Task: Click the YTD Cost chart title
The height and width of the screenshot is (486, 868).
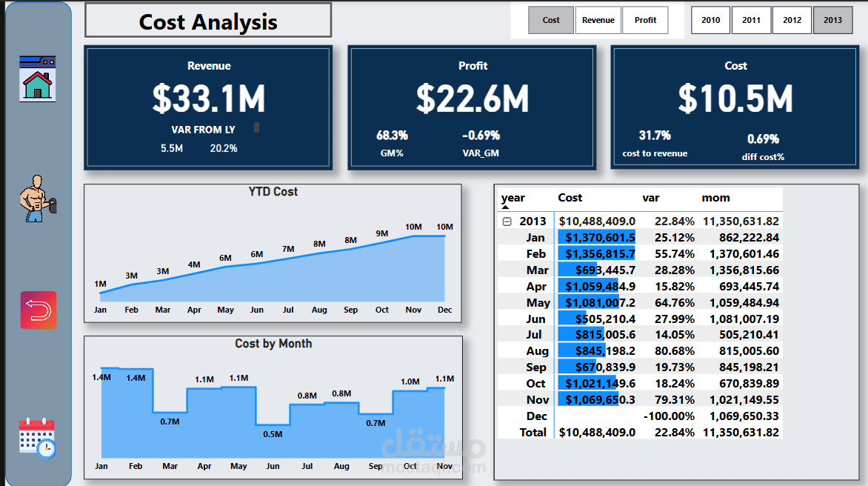Action: click(273, 192)
